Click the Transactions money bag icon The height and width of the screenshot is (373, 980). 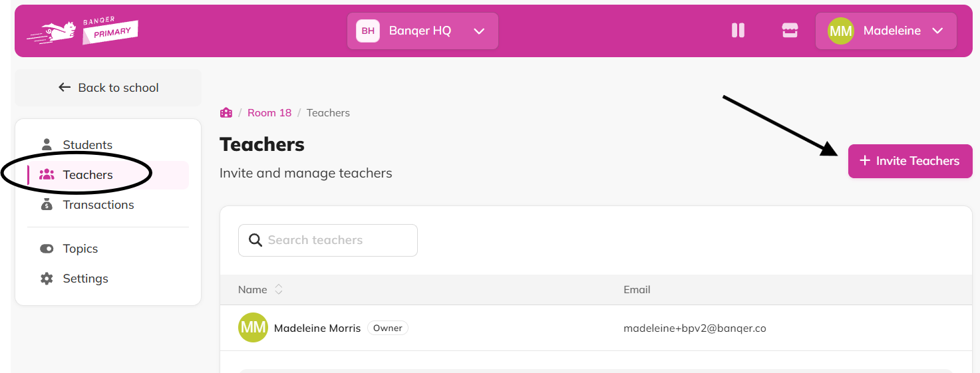(47, 205)
